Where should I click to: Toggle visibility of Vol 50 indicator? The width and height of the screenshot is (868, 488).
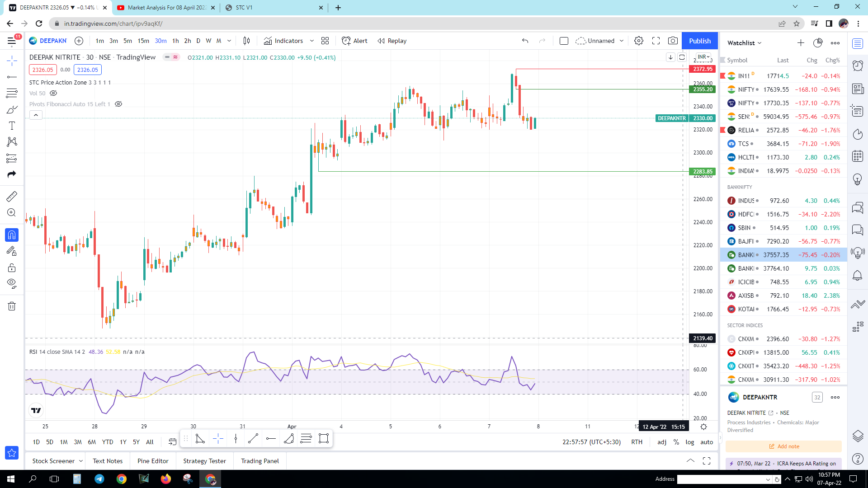click(x=53, y=93)
